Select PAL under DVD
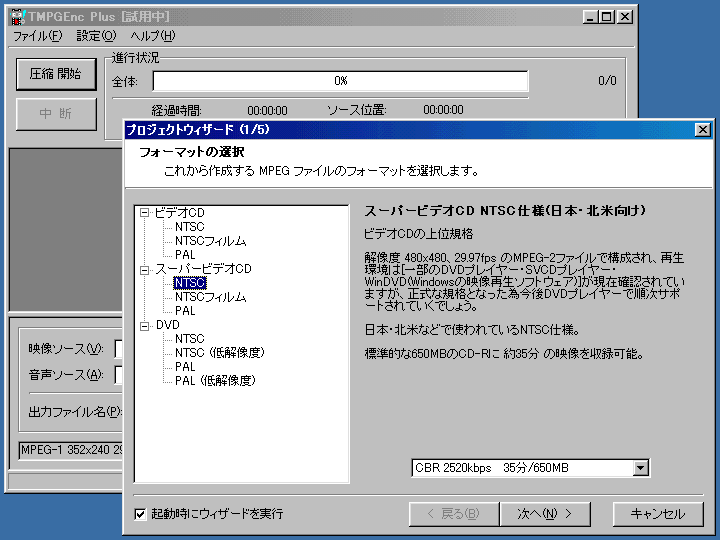Screen dimensions: 720x540 click(x=185, y=367)
